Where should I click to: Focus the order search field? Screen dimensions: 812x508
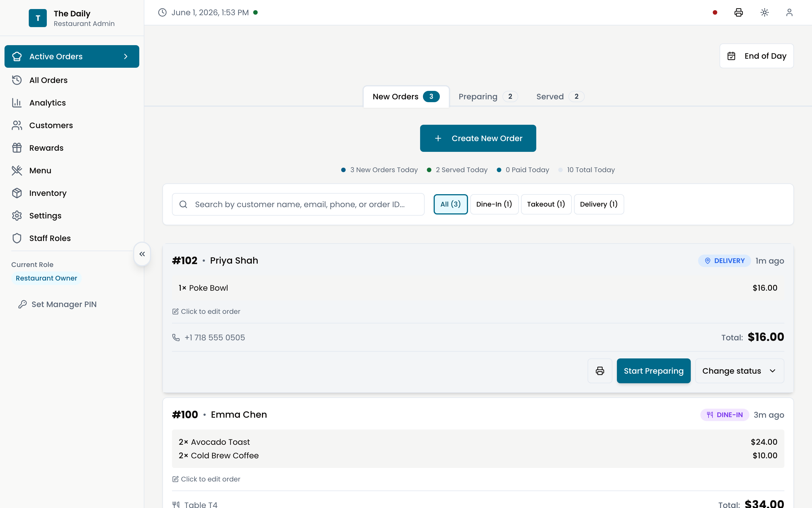[x=298, y=204]
